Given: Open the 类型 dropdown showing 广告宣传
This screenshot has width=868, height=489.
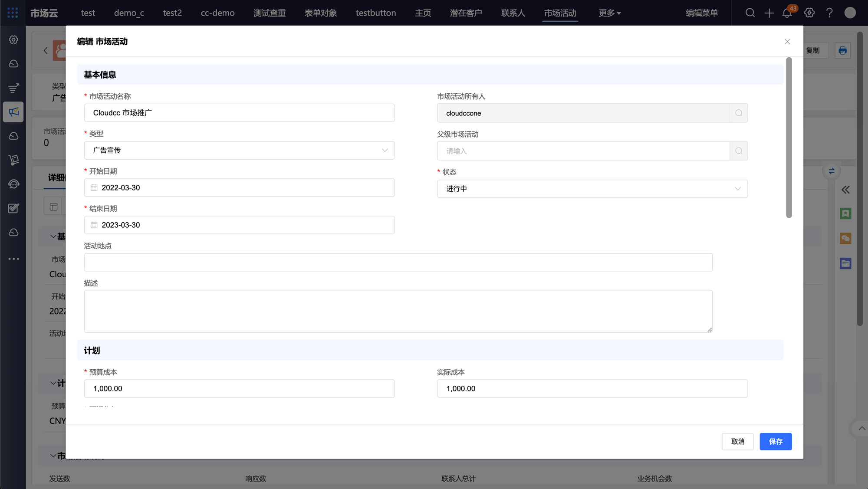Looking at the screenshot, I should coord(239,150).
